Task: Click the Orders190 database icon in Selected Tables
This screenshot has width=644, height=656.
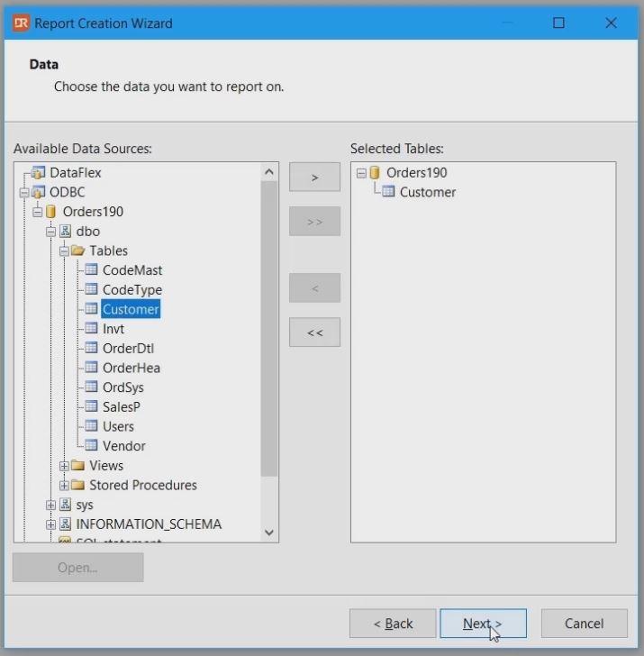Action: point(375,173)
